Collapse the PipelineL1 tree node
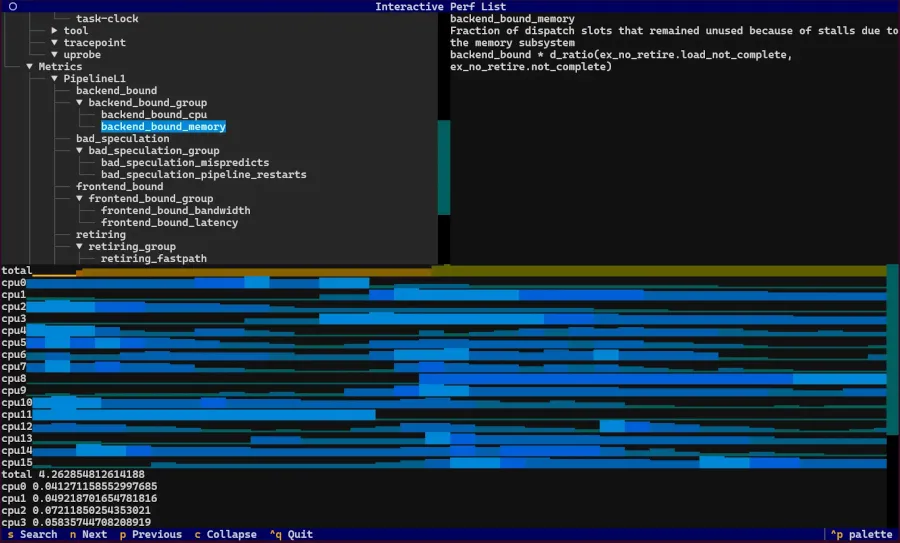This screenshot has height=543, width=900. [x=55, y=79]
